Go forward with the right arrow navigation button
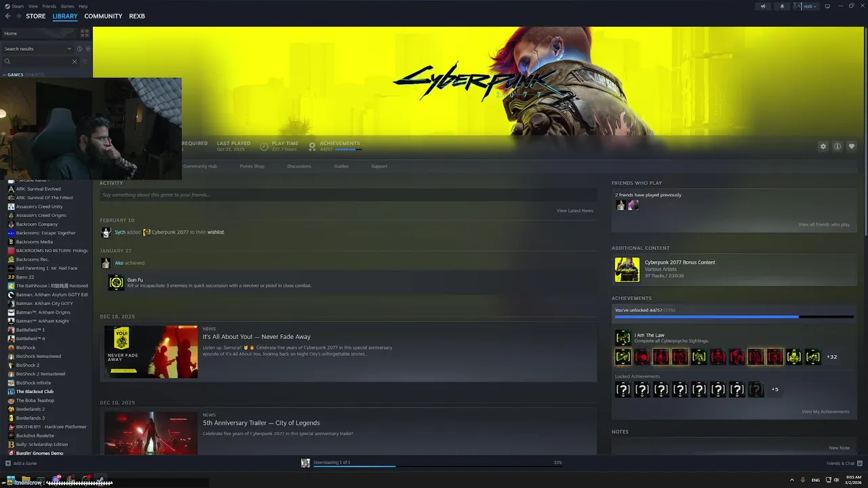The image size is (868, 488). [18, 16]
